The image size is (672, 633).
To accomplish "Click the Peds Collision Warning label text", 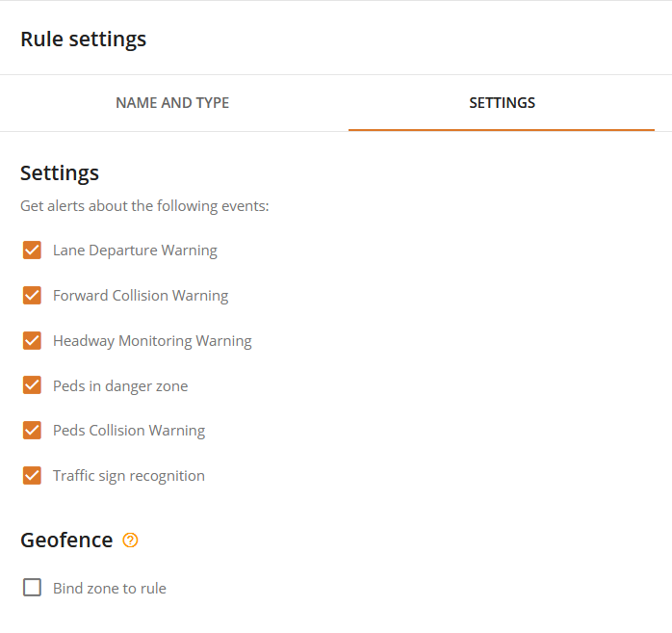I will (x=129, y=431).
